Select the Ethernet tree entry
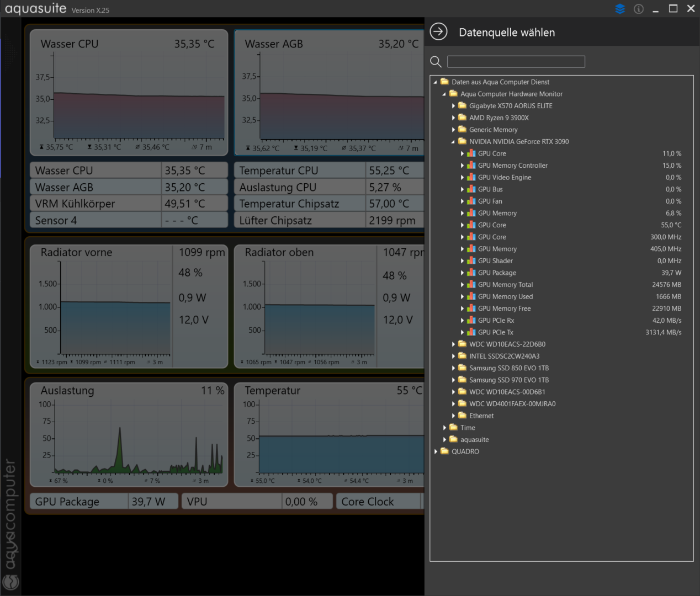Screen dimensions: 700x596 481,416
